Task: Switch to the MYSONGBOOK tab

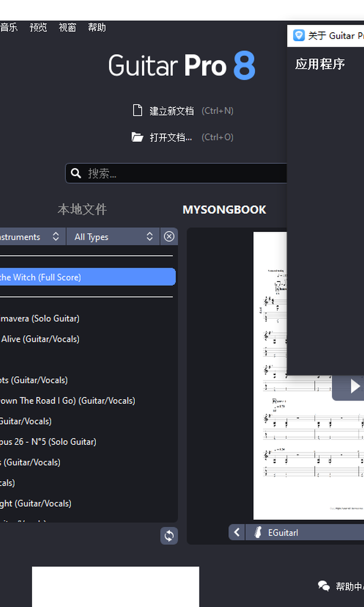Action: point(224,210)
